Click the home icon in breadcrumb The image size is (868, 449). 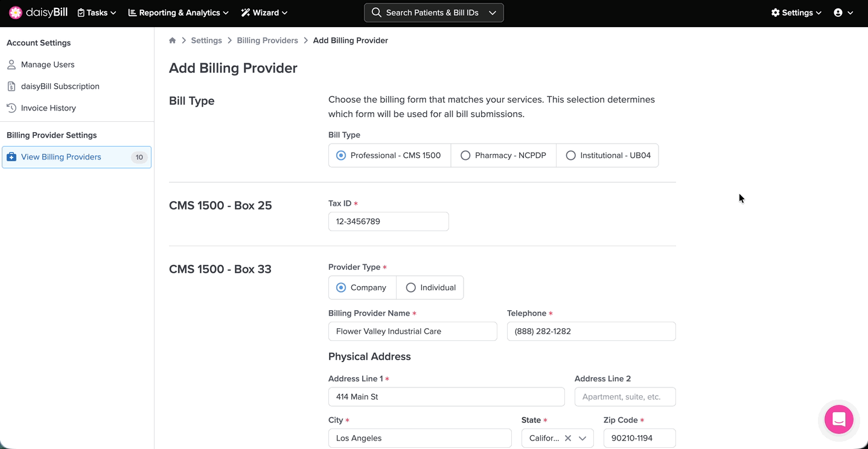(173, 40)
